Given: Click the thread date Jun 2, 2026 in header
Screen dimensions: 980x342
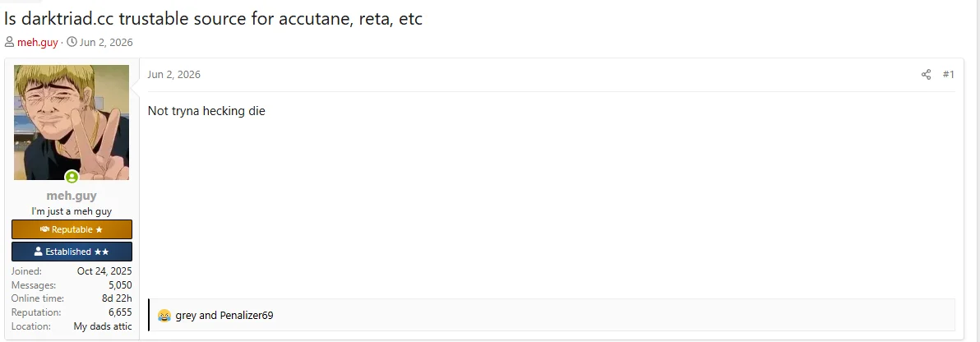Looking at the screenshot, I should 105,43.
